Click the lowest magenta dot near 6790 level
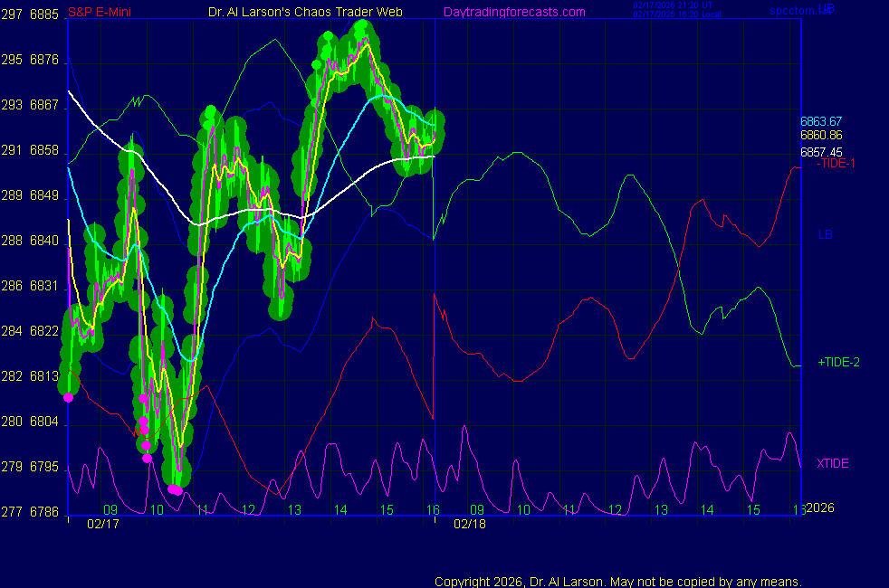Screen dimensions: 889x588 [174, 489]
